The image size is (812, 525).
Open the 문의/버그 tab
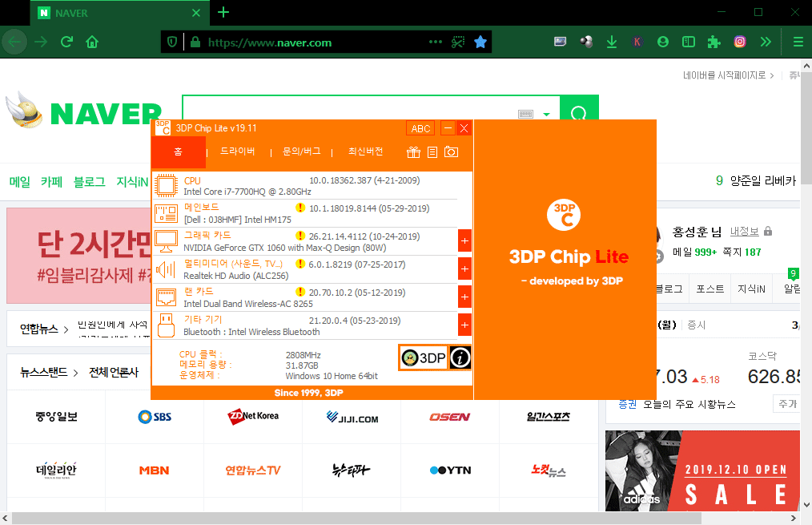pos(301,151)
